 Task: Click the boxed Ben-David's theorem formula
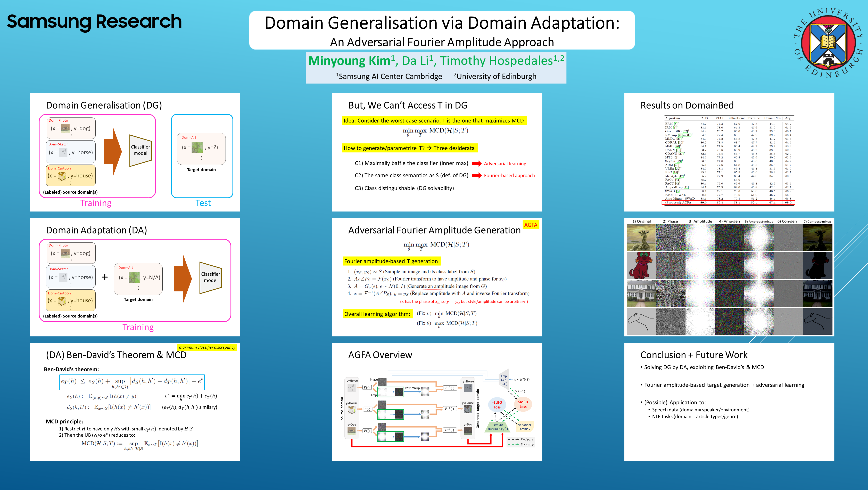click(x=132, y=382)
